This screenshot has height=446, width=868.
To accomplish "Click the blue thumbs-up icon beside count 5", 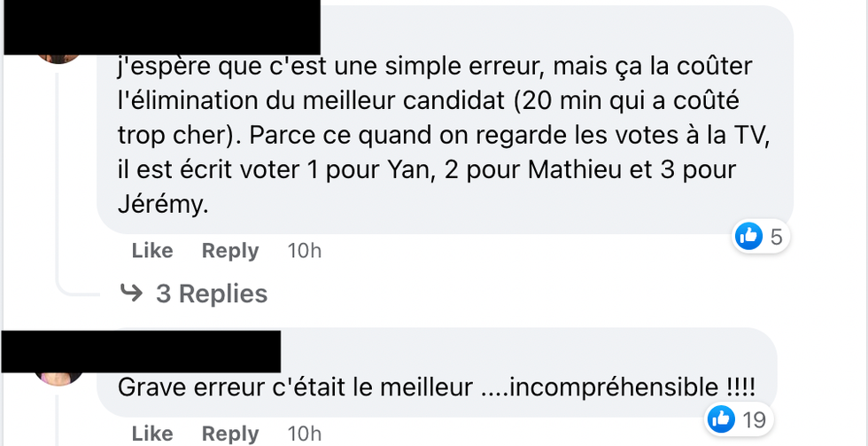I will tap(748, 236).
